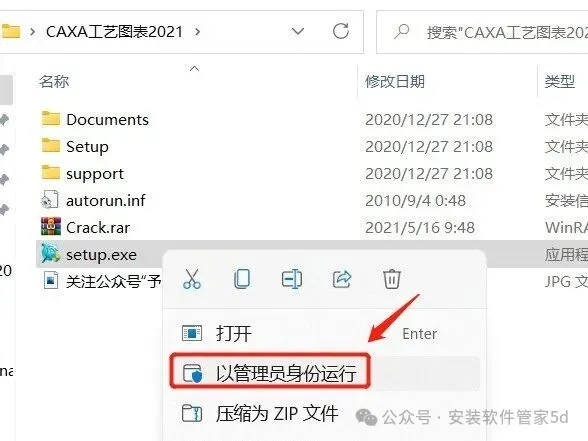Image resolution: width=588 pixels, height=441 pixels.
Task: Expand chevron after CAXA工艺图表2021 breadcrumb
Action: pyautogui.click(x=197, y=32)
